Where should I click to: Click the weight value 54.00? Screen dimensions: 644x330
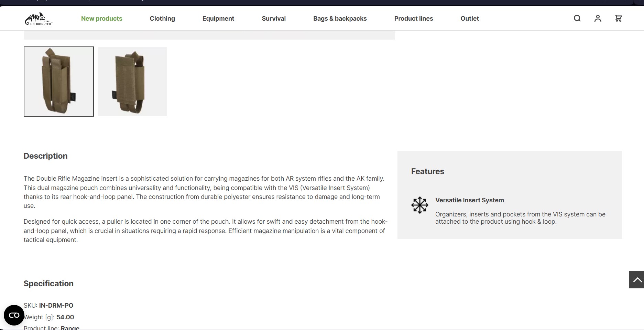65,317
